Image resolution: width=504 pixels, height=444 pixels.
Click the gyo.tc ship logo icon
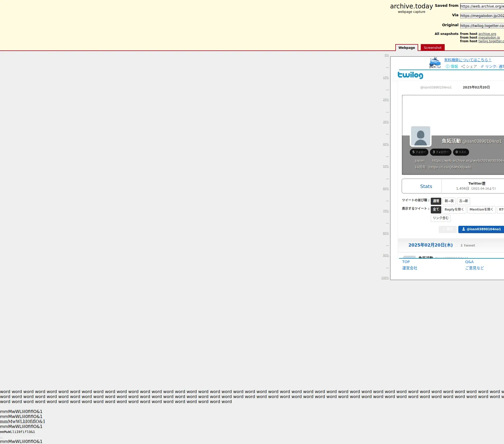pos(435,63)
